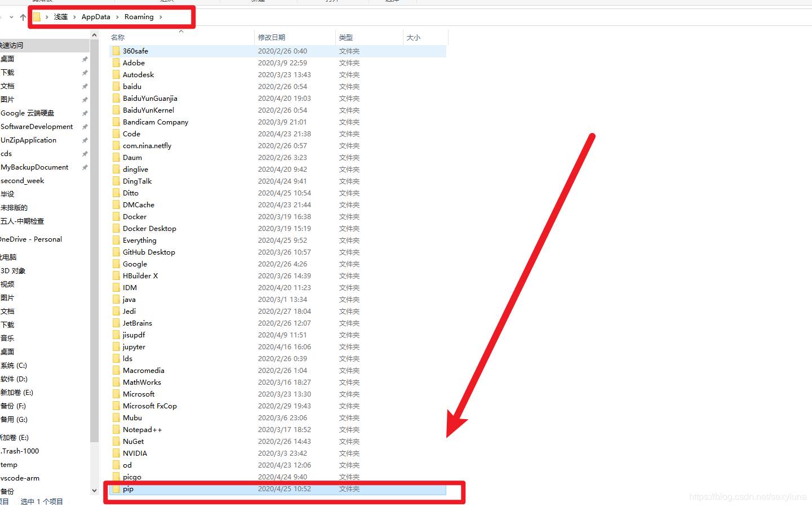Click pin icon next to SoftwareDevelopment
This screenshot has height=507, width=812.
pos(85,127)
